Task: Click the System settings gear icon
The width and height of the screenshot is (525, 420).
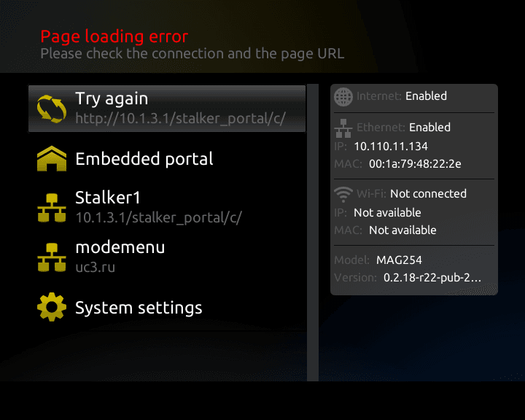Action: click(x=51, y=308)
